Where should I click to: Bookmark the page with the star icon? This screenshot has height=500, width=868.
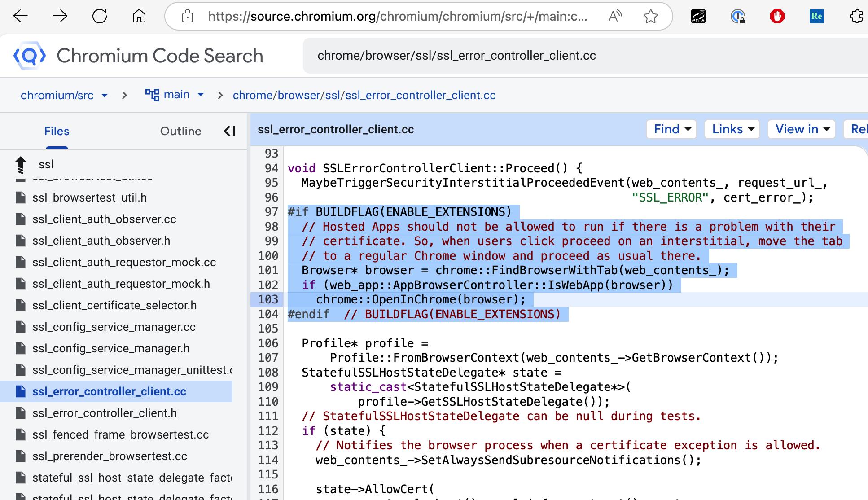click(x=650, y=17)
